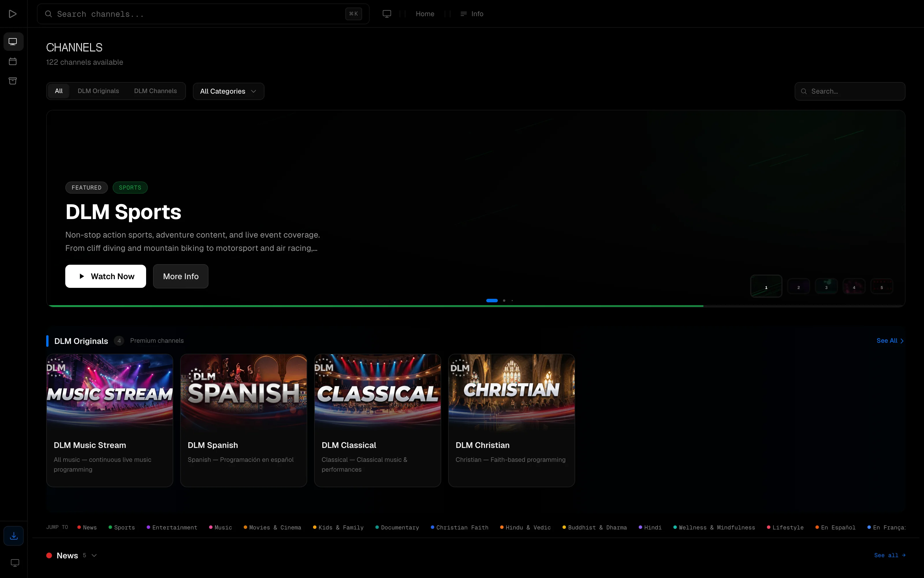The height and width of the screenshot is (578, 924).
Task: Click the FEATURED badge
Action: [87, 188]
